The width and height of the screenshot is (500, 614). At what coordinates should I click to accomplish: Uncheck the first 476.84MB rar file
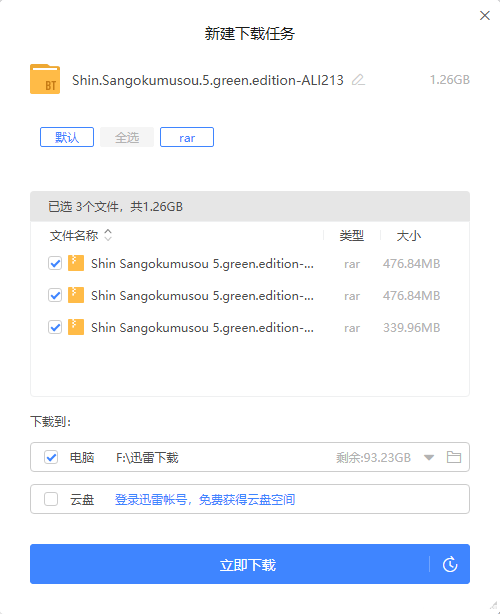tap(55, 264)
